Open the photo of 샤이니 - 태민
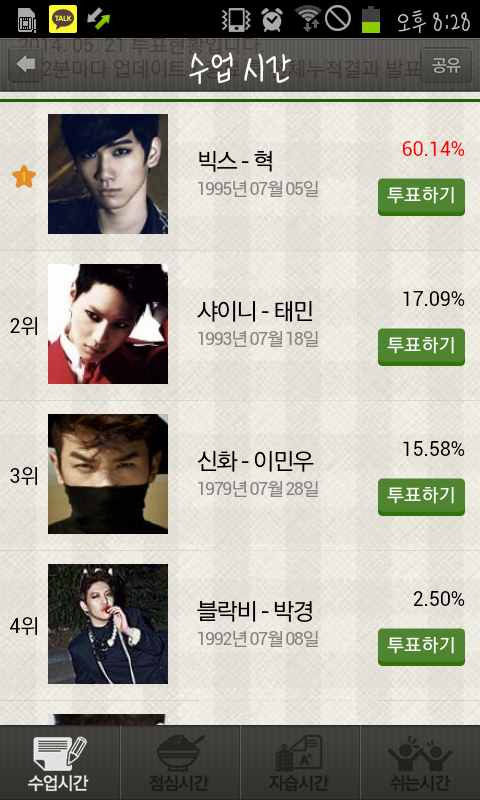Image resolution: width=480 pixels, height=800 pixels. [x=108, y=324]
